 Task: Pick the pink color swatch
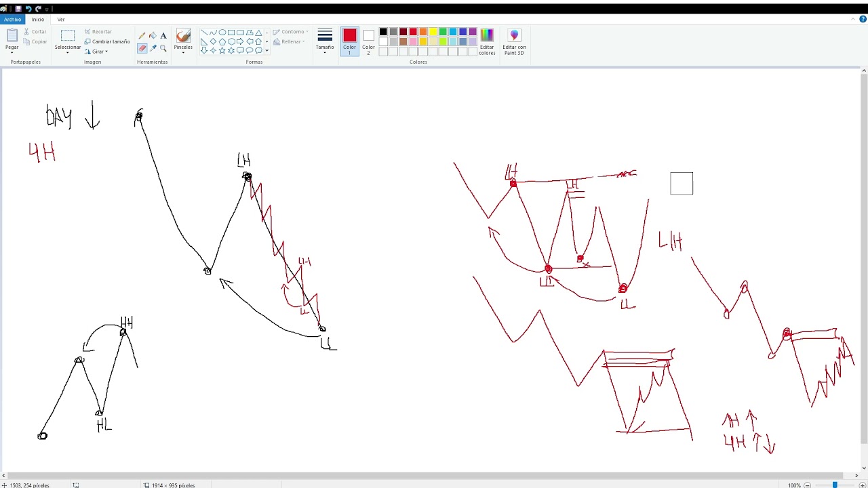pyautogui.click(x=413, y=42)
